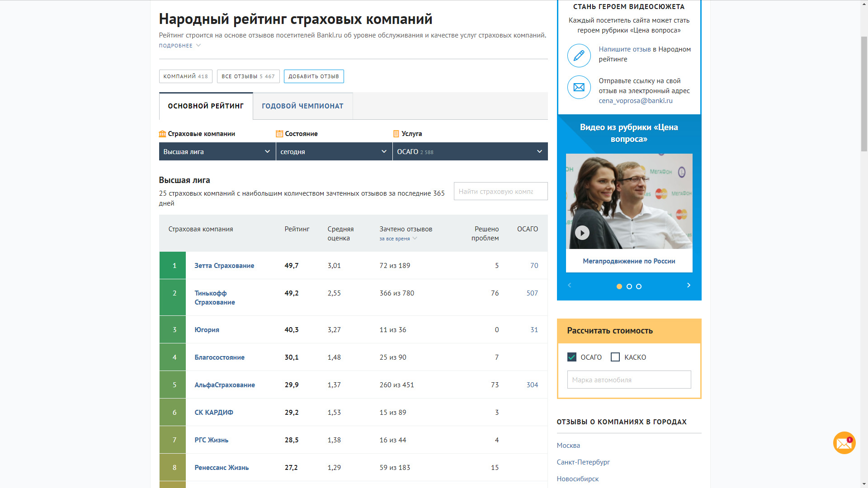Open the Высшая лига companies dropdown

pos(217,151)
